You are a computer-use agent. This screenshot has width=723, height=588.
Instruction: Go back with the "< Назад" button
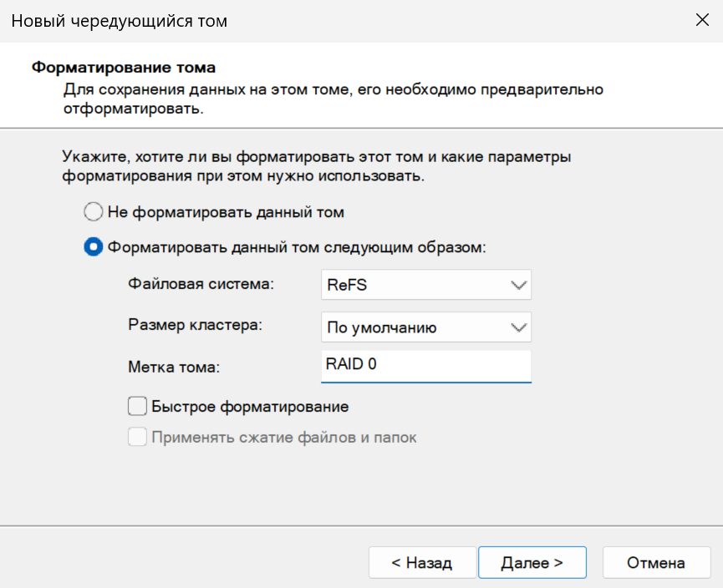tap(422, 563)
